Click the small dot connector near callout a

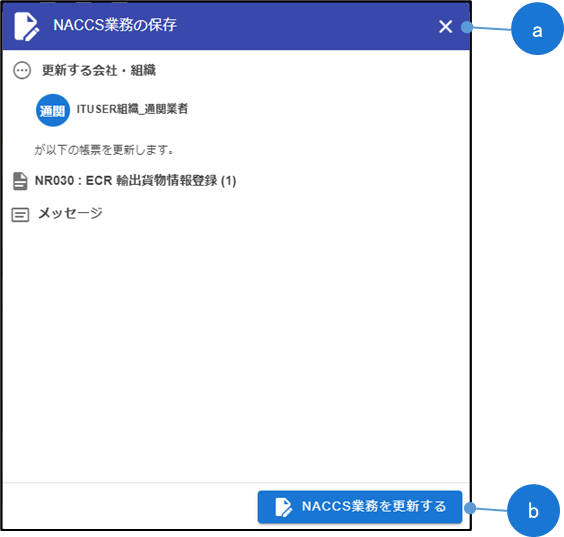tap(467, 27)
